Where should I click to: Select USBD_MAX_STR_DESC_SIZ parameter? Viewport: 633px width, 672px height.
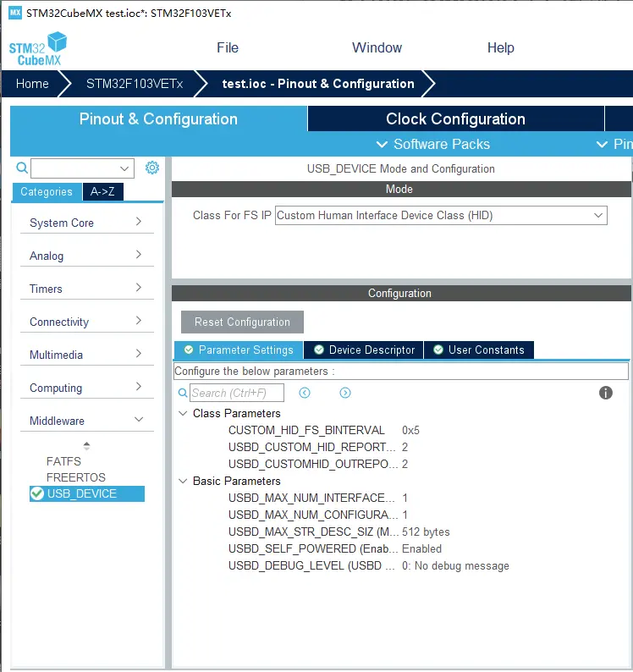click(314, 532)
